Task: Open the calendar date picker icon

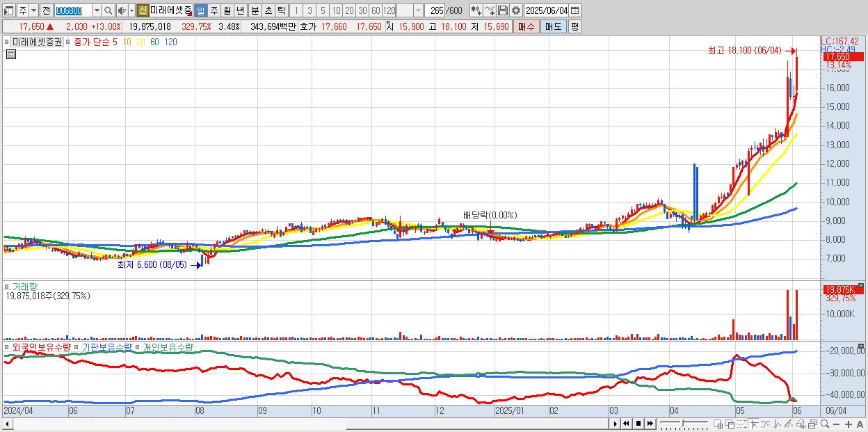Action: [574, 10]
